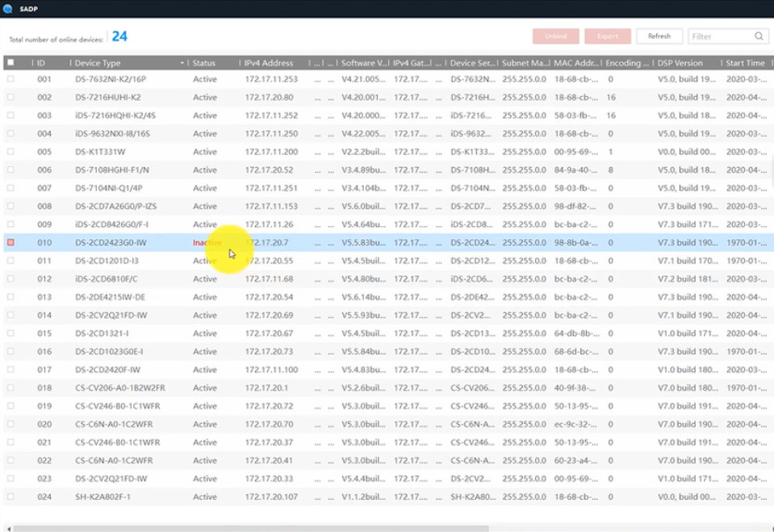
Task: Select device DS-K1T331W
Action: [x=100, y=152]
